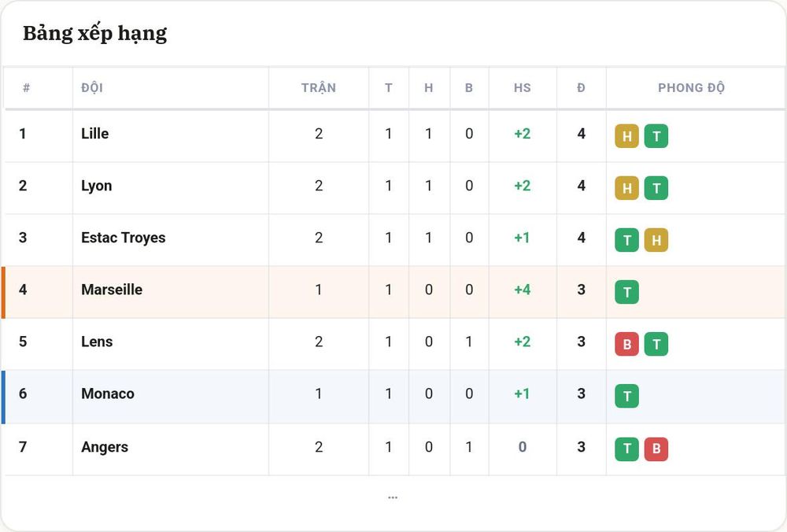This screenshot has height=532, width=787.
Task: Open the Estac Troyes team link
Action: 123,238
